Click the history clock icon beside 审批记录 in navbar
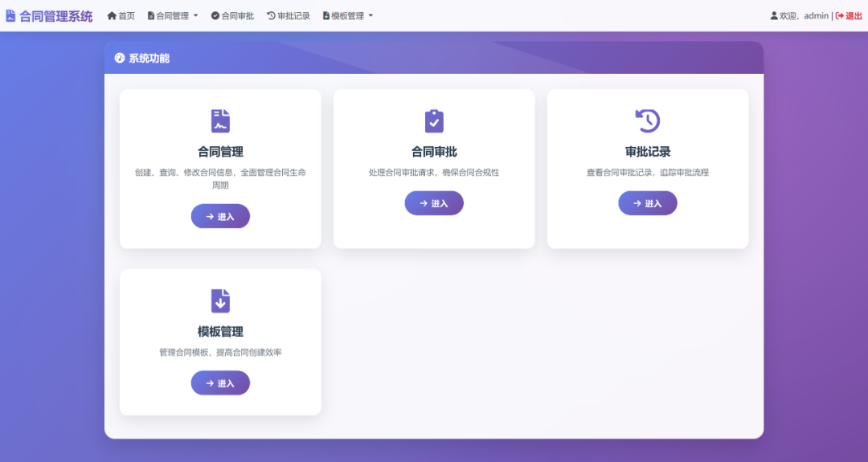868x462 pixels. (271, 15)
